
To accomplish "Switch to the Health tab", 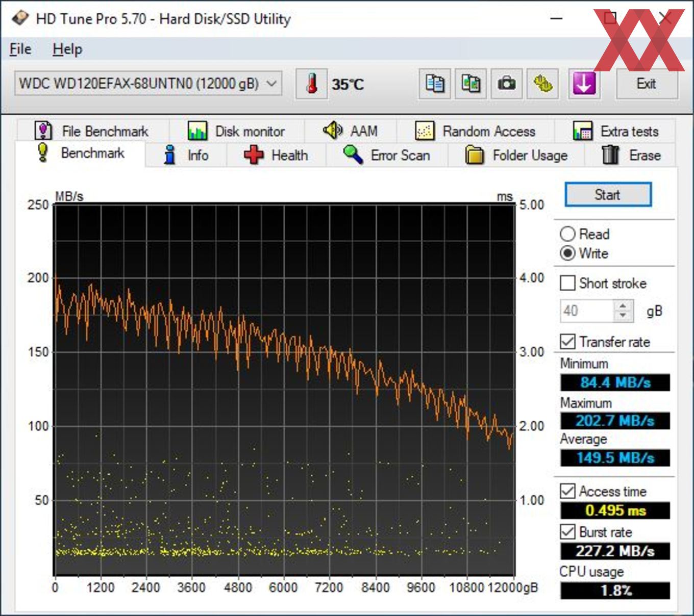I will 276,155.
